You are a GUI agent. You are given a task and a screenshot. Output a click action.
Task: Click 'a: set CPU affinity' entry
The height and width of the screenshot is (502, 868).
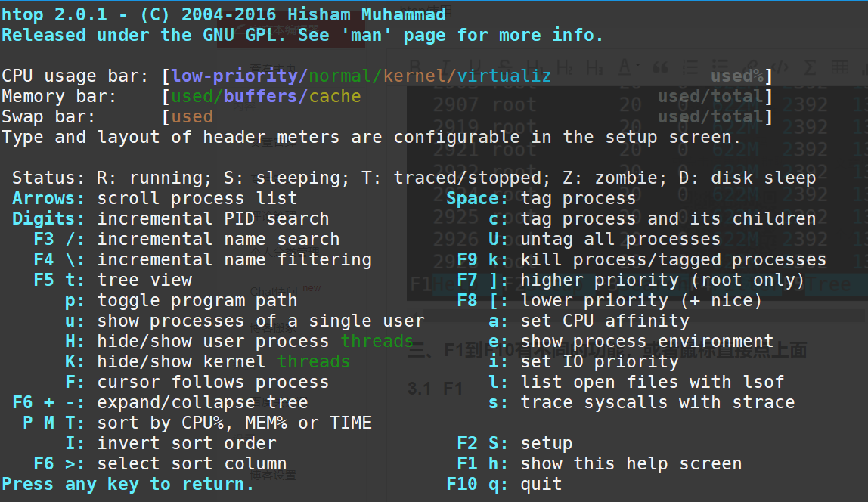(588, 321)
